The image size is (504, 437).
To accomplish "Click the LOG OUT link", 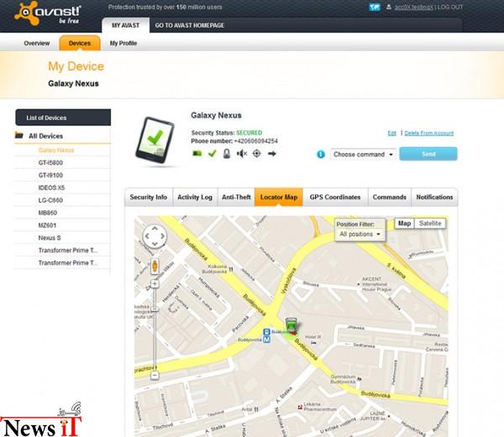I will (x=450, y=7).
